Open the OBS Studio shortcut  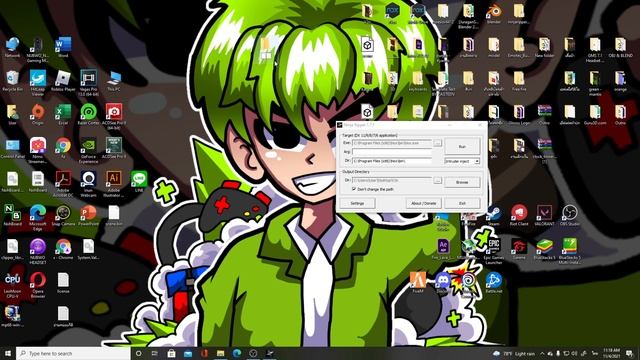pyautogui.click(x=570, y=216)
